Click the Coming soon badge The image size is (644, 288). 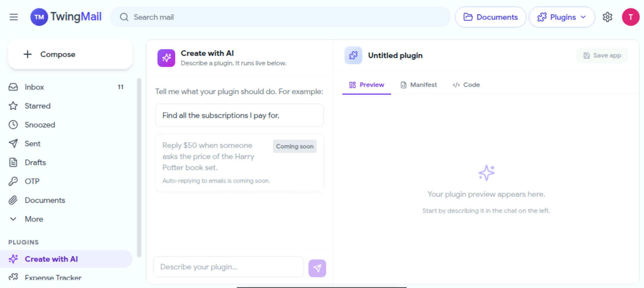[x=295, y=146]
